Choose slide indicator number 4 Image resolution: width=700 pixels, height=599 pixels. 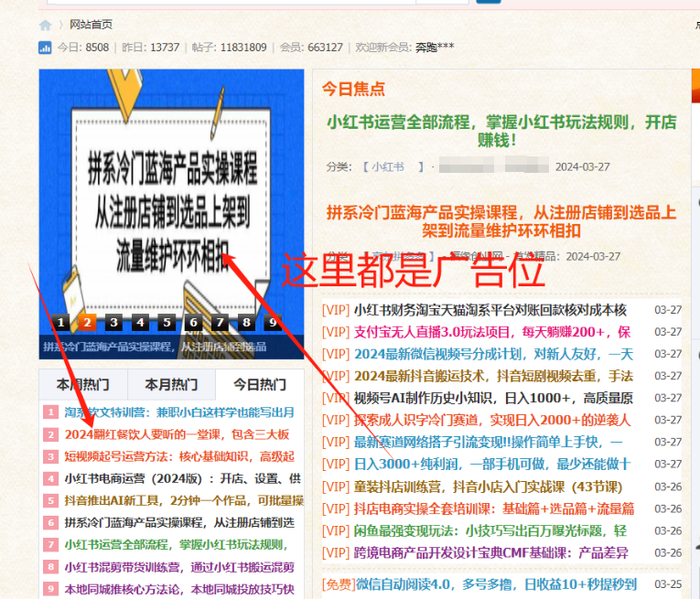[x=140, y=322]
